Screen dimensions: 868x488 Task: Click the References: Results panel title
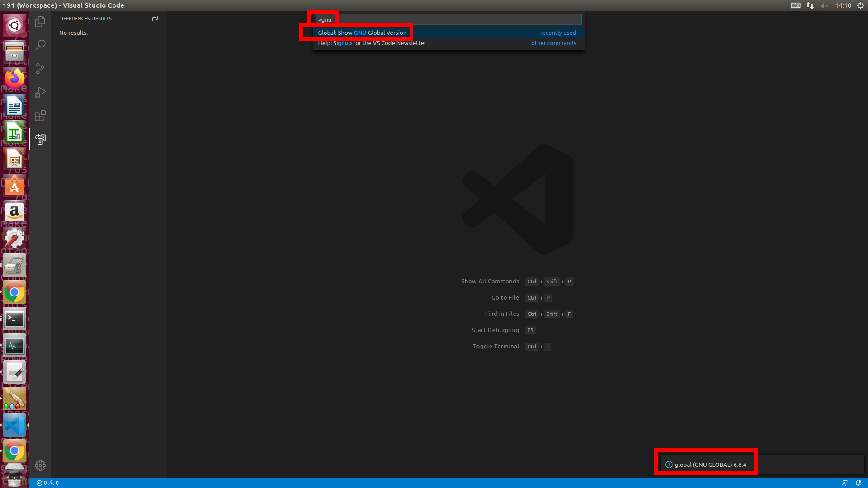[86, 19]
